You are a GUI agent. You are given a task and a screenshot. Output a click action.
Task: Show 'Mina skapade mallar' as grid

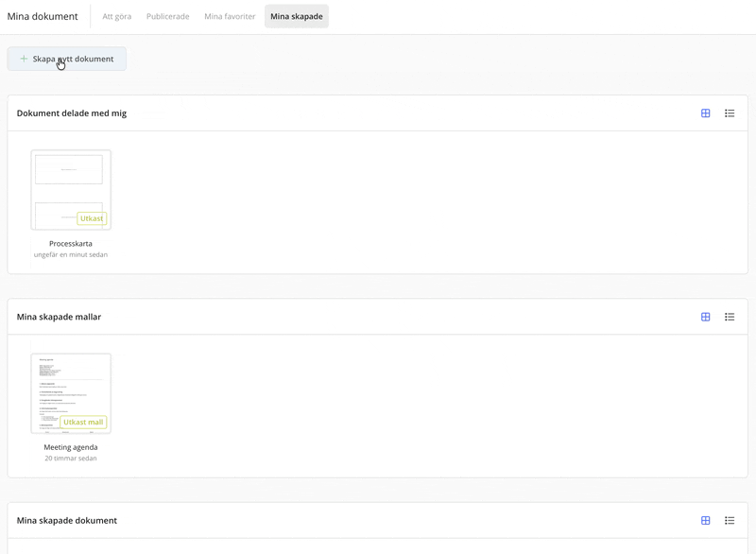pos(705,317)
